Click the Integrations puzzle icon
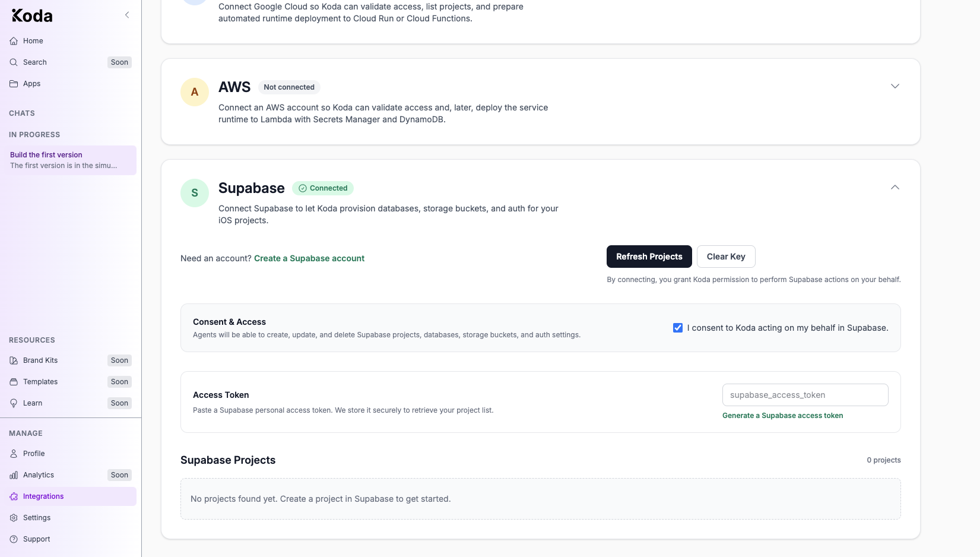The height and width of the screenshot is (557, 980). coord(14,496)
